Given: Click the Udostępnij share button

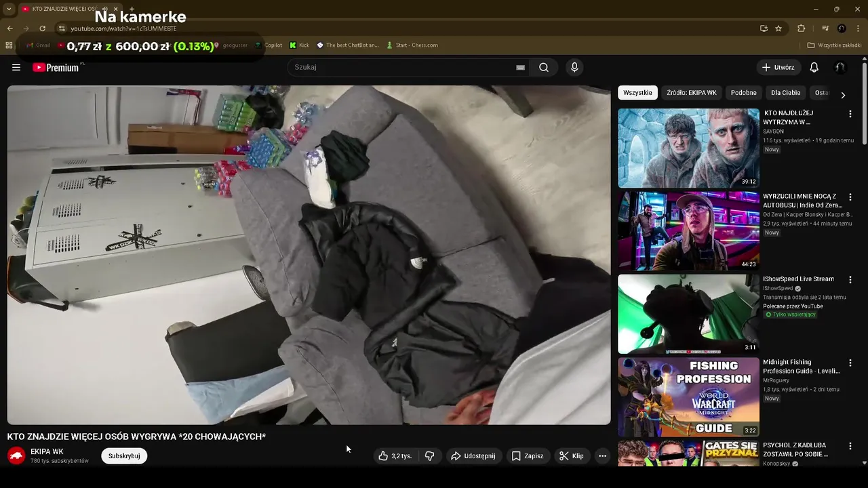Looking at the screenshot, I should coord(473,456).
